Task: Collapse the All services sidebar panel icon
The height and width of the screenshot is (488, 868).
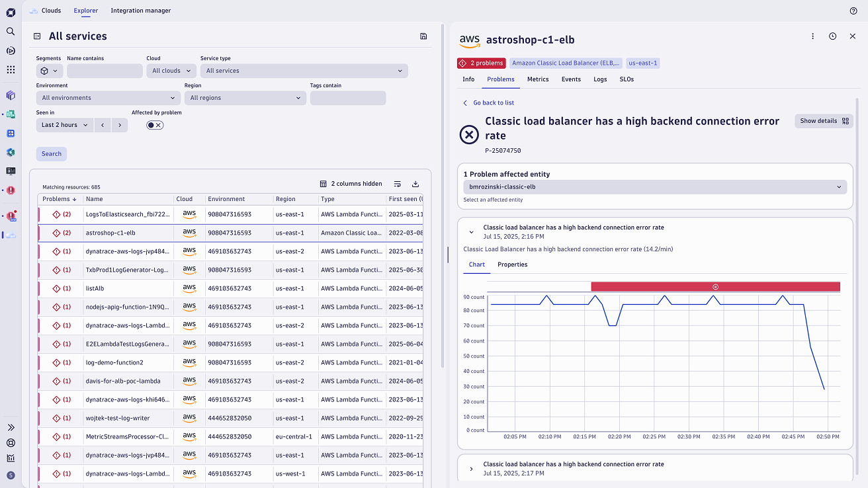Action: (38, 36)
